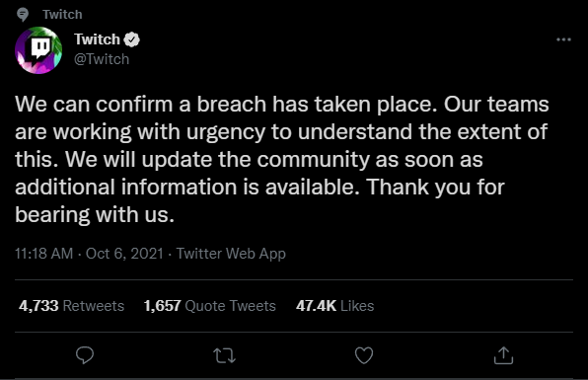This screenshot has height=380, width=588.
Task: Click the reply speech bubble icon
Action: pyautogui.click(x=85, y=355)
